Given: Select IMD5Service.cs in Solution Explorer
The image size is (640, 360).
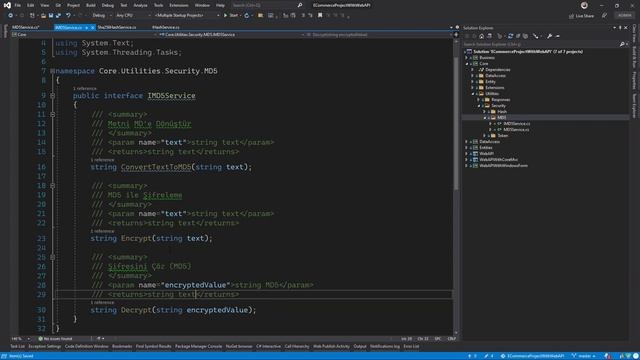Looking at the screenshot, I should click(x=516, y=123).
